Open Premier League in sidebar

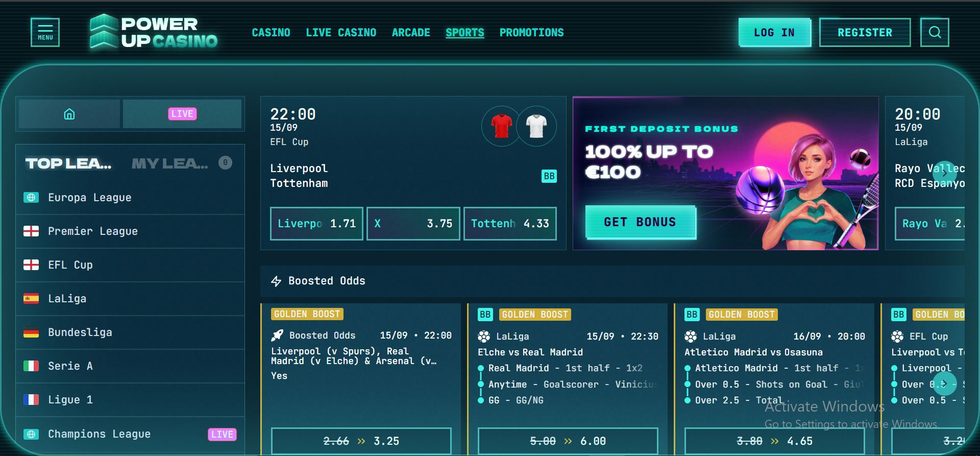(130, 231)
